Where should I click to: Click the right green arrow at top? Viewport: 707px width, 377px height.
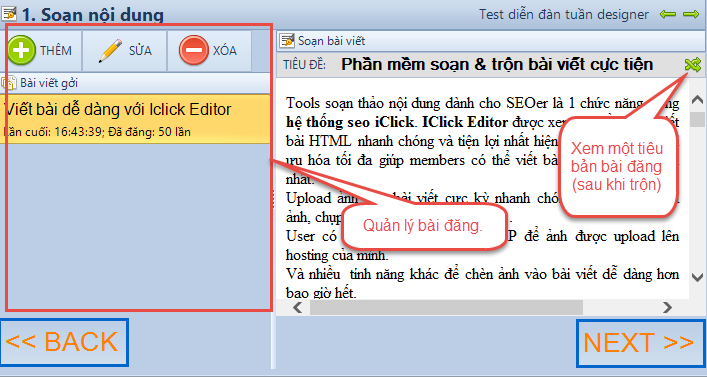click(691, 14)
